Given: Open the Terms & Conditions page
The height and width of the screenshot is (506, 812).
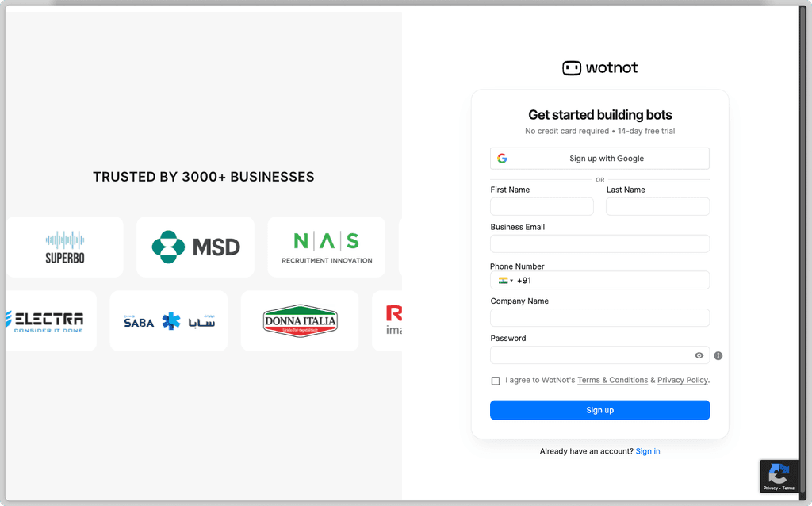Looking at the screenshot, I should (612, 380).
